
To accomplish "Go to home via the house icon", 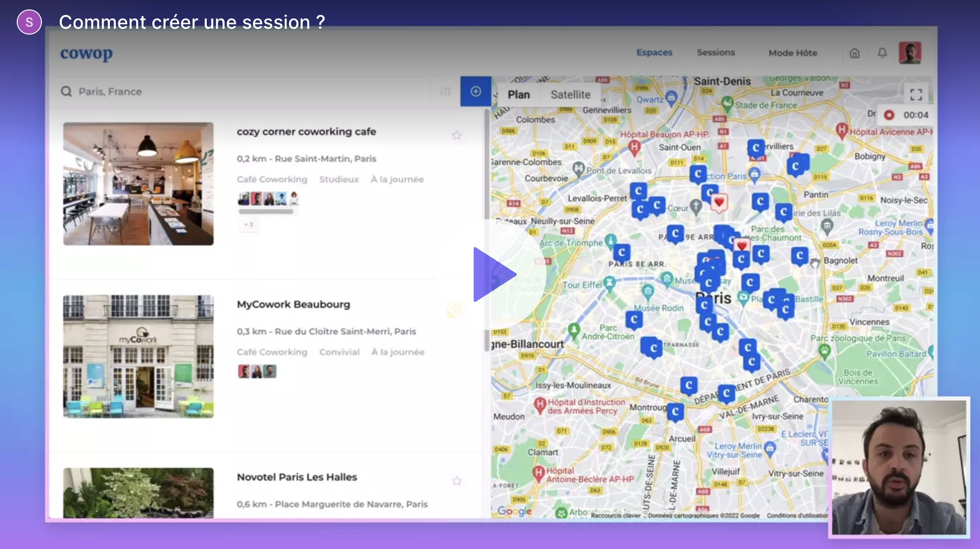I will pos(854,53).
